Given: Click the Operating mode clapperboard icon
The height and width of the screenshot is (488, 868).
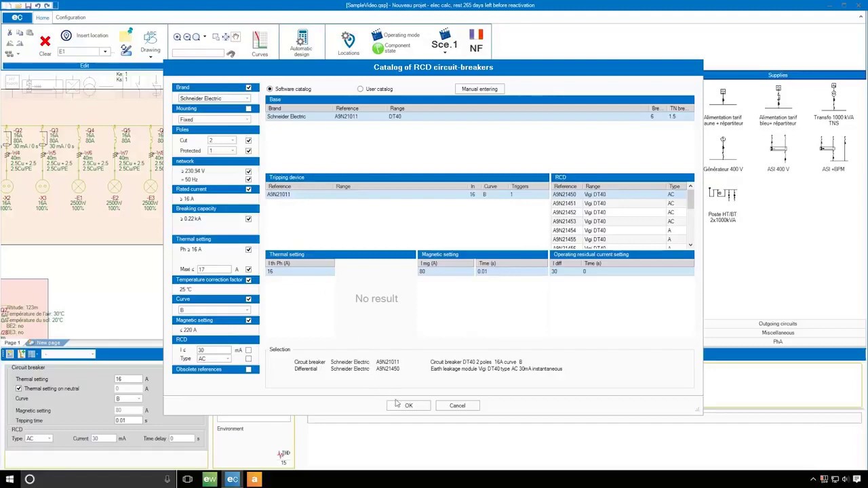Looking at the screenshot, I should coord(376,35).
